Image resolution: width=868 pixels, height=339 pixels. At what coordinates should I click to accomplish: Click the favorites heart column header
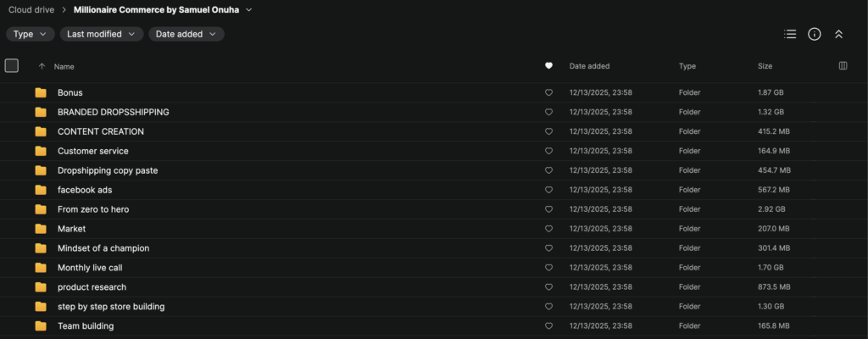pyautogui.click(x=548, y=66)
